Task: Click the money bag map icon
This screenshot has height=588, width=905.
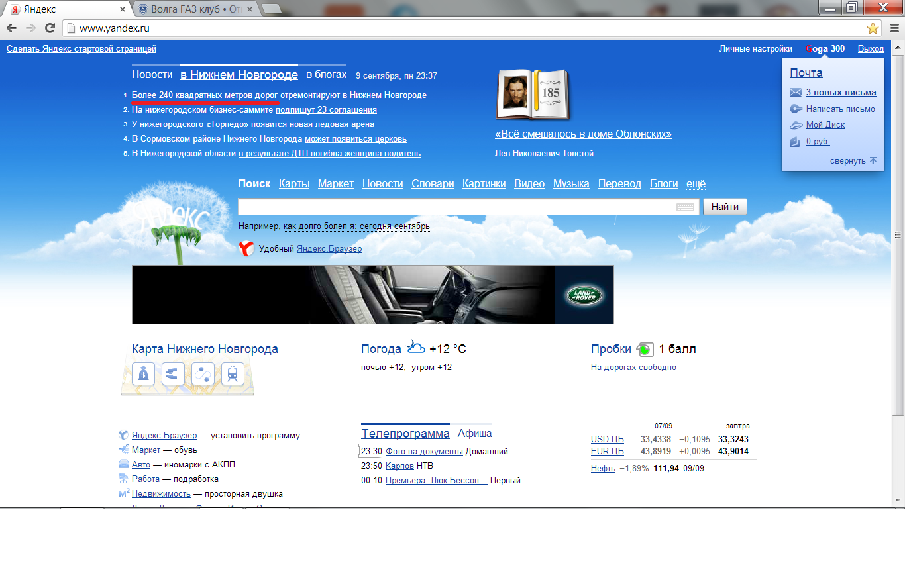Action: (143, 374)
